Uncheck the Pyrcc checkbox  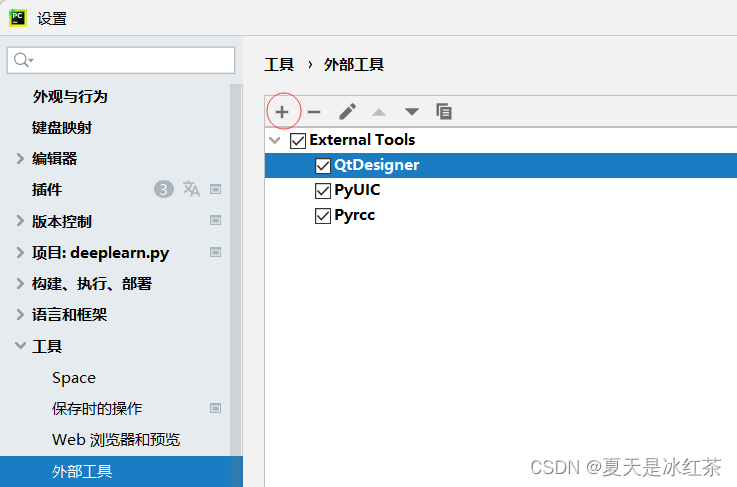pos(323,216)
